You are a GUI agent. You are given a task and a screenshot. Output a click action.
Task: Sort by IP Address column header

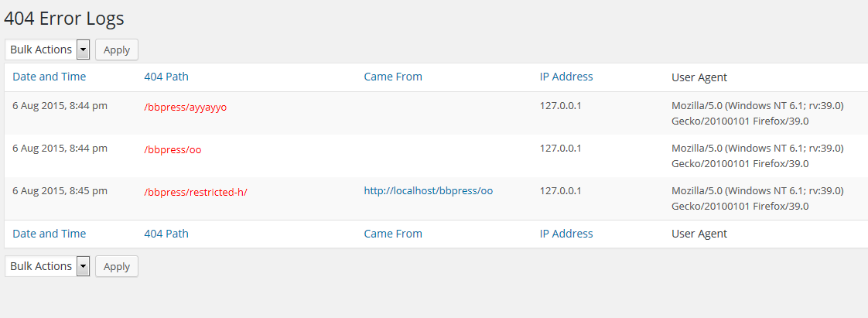(566, 77)
